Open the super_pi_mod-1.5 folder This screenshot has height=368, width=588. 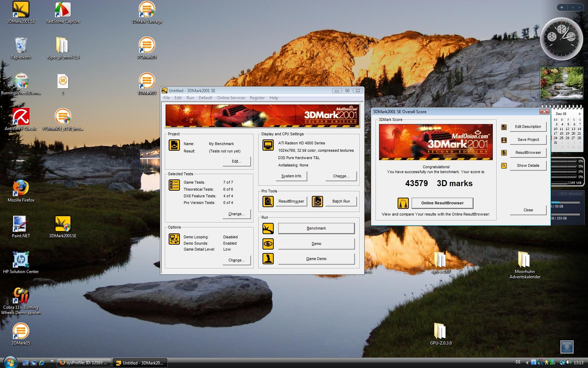click(x=63, y=48)
